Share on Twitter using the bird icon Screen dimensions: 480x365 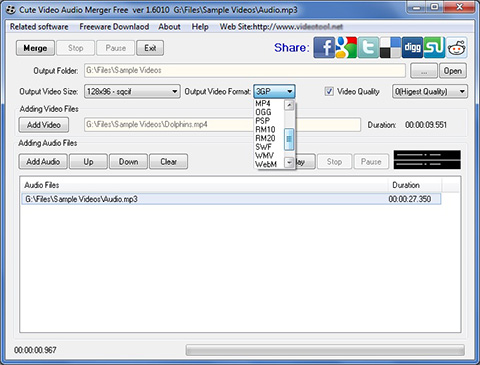368,48
